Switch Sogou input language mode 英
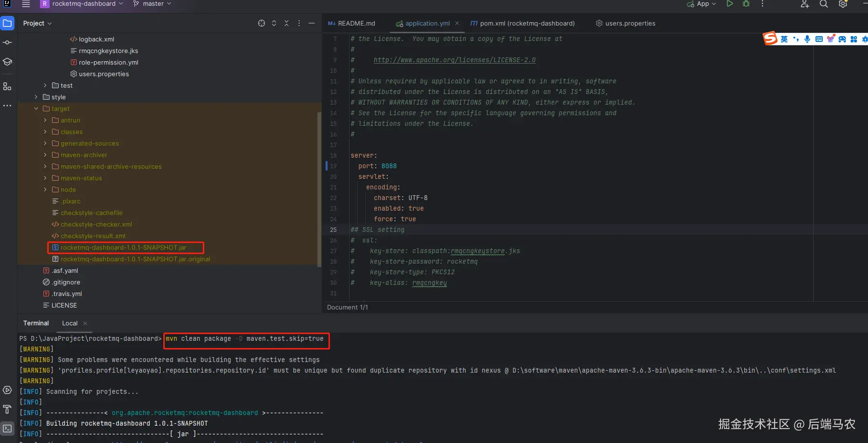Screen dimensions: 868x443 pyautogui.click(x=784, y=39)
